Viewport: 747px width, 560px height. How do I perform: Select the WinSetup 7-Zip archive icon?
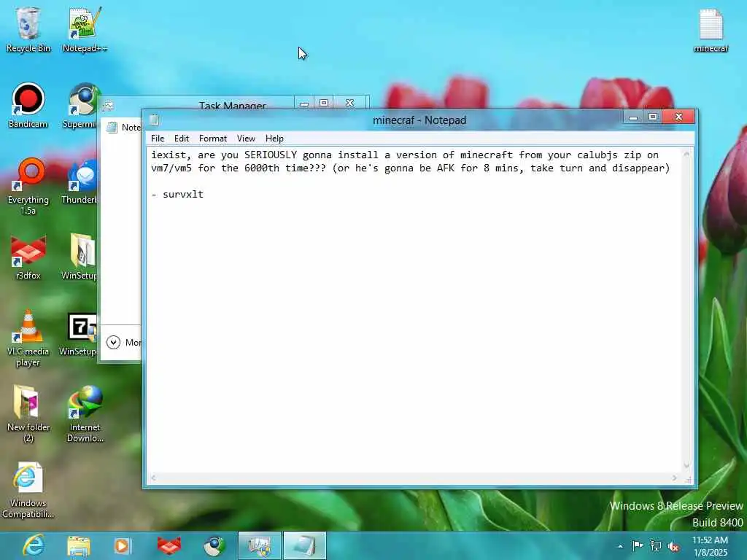[79, 332]
